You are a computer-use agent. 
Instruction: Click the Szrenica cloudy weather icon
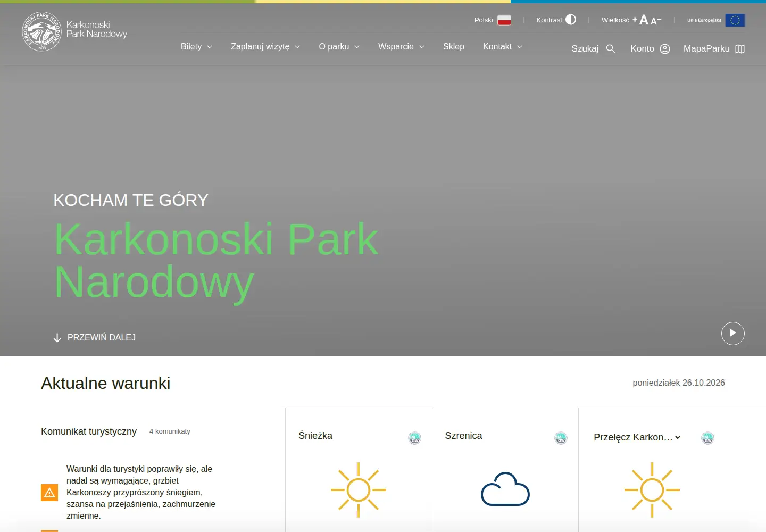click(x=505, y=489)
